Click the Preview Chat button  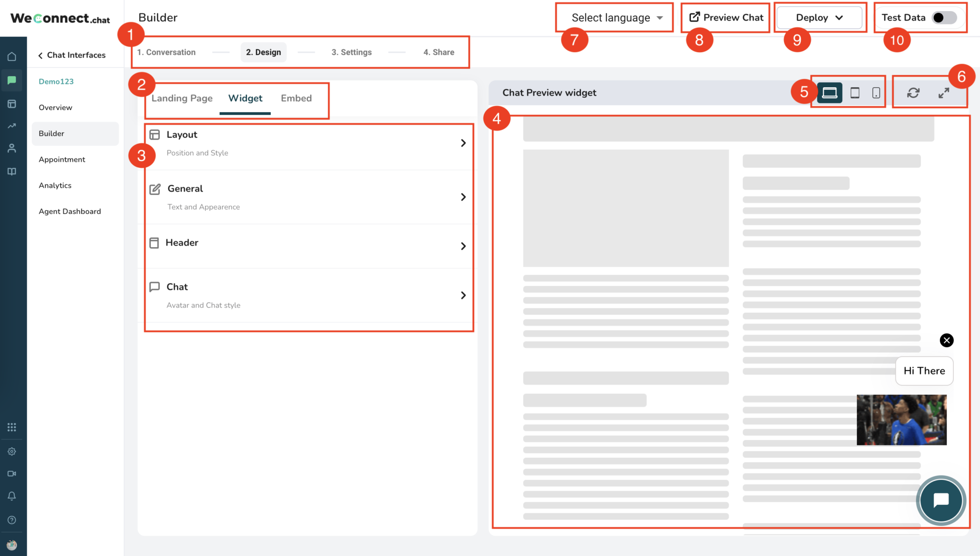tap(726, 18)
